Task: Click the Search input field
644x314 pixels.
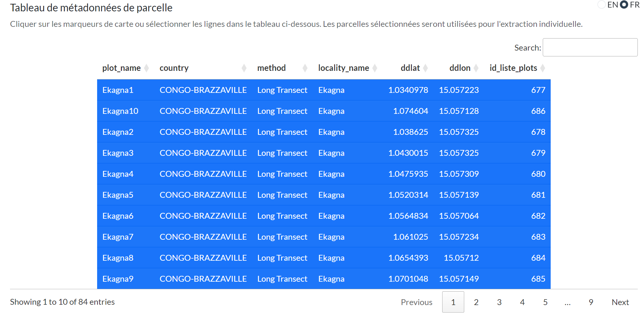Action: (x=590, y=47)
